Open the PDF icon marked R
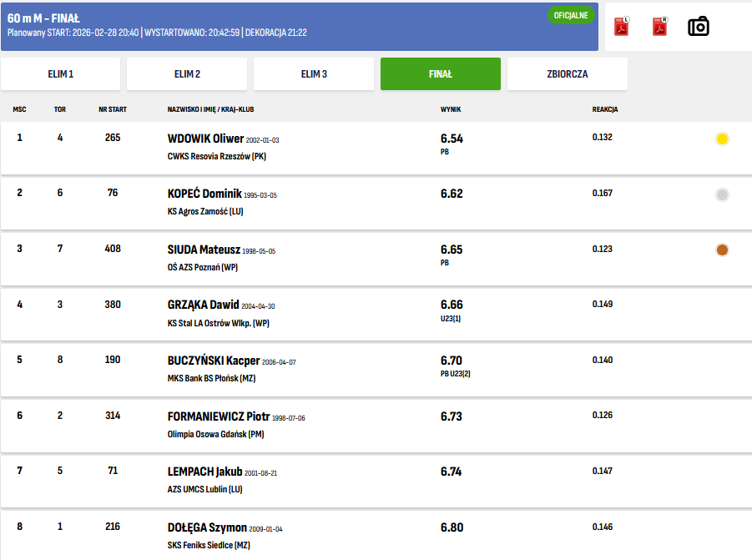Image resolution: width=752 pixels, height=560 pixels. coord(659,27)
